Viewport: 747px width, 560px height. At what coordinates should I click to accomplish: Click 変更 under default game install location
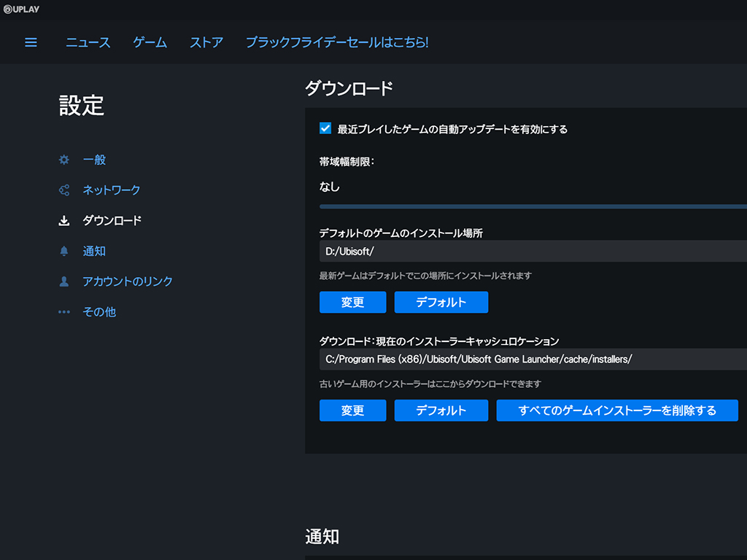pos(352,302)
